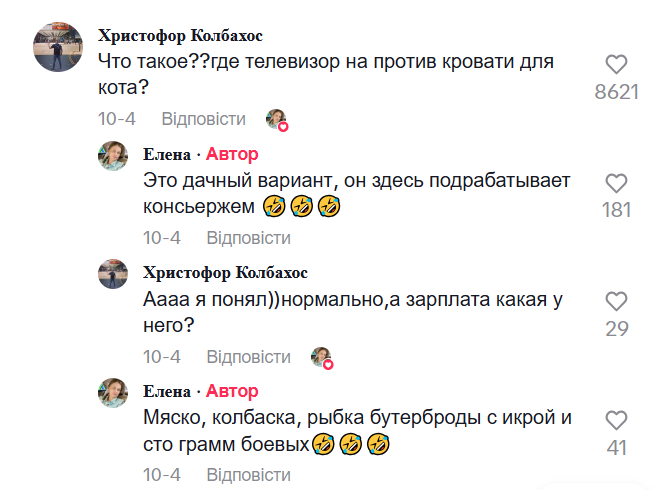Click author-liked avatar badge under зарплата reply
This screenshot has height=490, width=672.
click(x=322, y=357)
